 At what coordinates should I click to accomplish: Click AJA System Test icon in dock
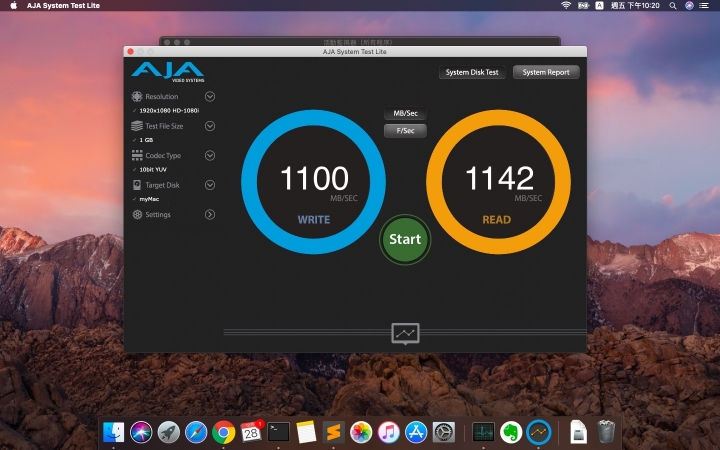(539, 432)
